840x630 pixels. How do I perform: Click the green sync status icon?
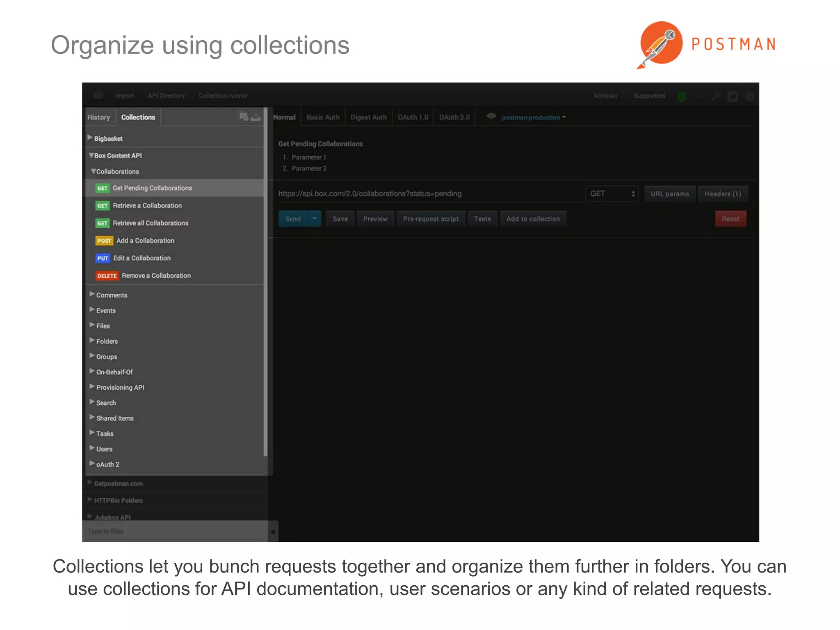[681, 96]
